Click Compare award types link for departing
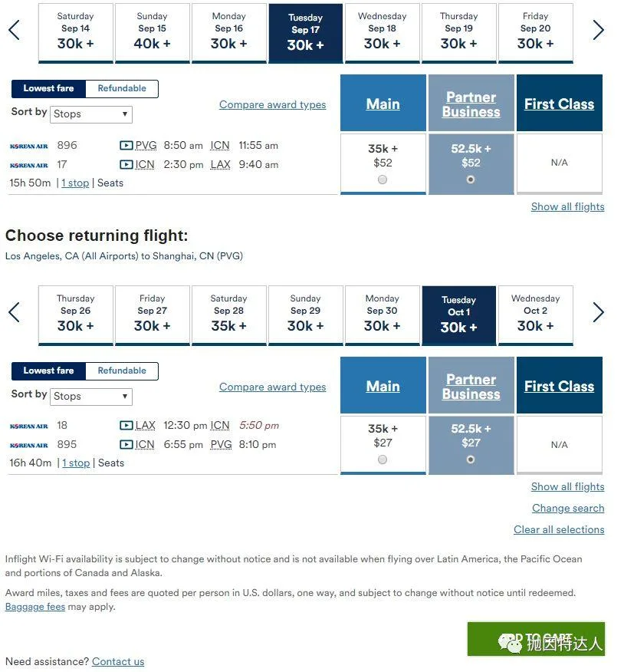The image size is (624, 672). (x=272, y=105)
